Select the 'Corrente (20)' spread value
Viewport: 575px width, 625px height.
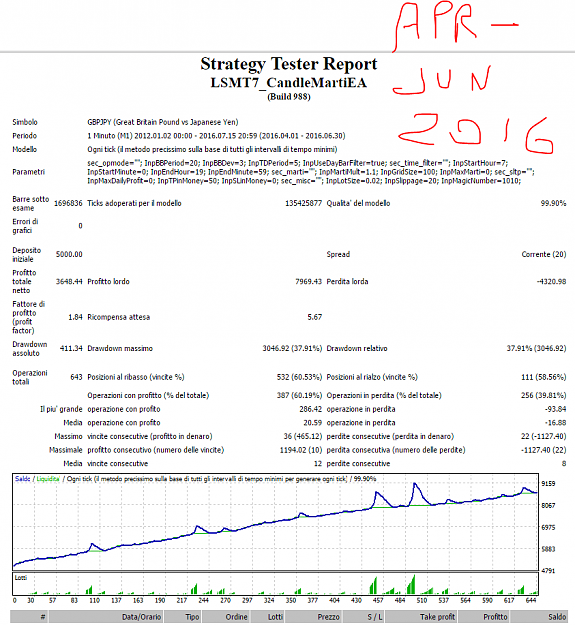click(x=544, y=254)
